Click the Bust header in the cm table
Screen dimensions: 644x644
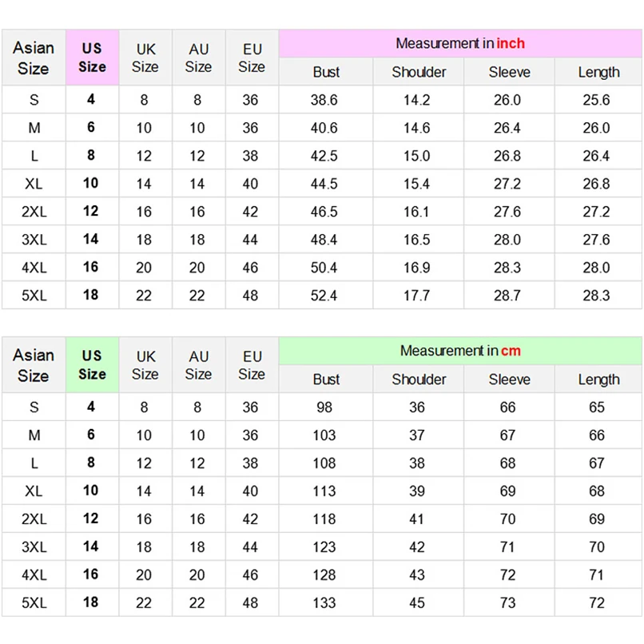tap(326, 380)
